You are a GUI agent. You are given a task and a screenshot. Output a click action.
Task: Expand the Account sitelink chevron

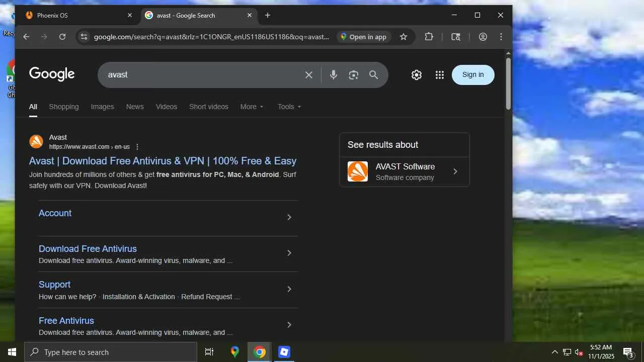point(289,217)
